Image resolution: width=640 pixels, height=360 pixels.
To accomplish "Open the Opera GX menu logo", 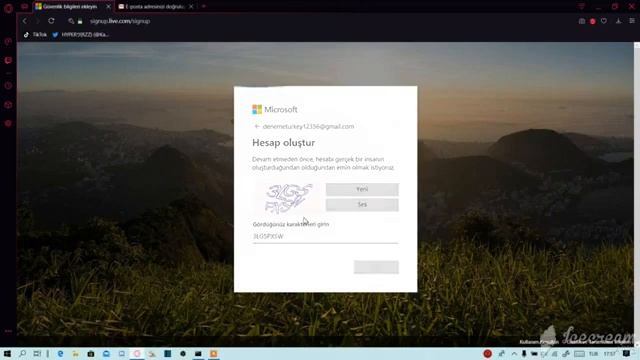I will click(x=8, y=8).
